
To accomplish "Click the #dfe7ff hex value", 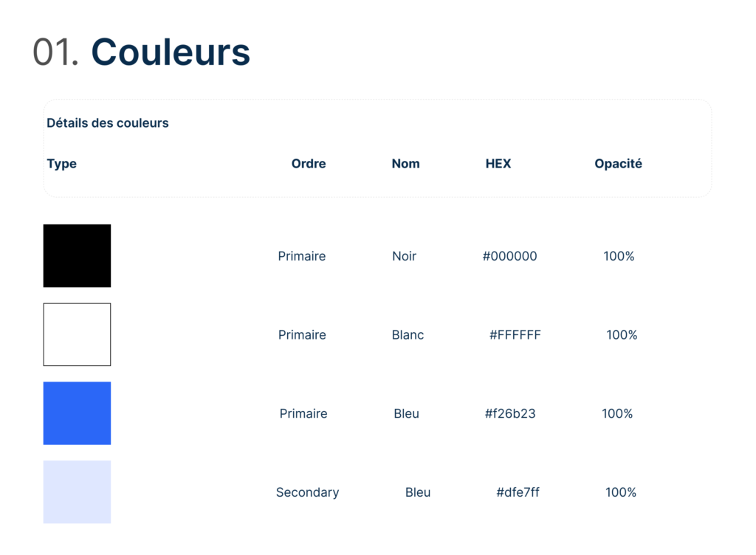I will click(518, 492).
